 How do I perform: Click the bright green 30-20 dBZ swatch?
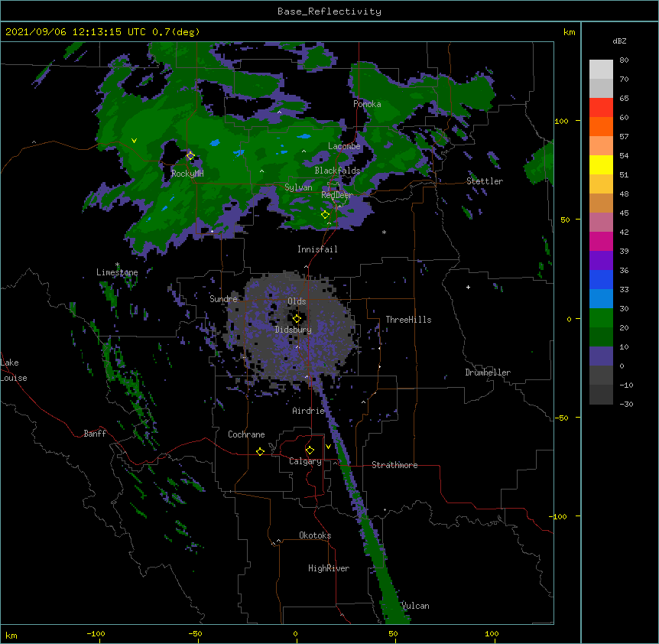pyautogui.click(x=601, y=318)
